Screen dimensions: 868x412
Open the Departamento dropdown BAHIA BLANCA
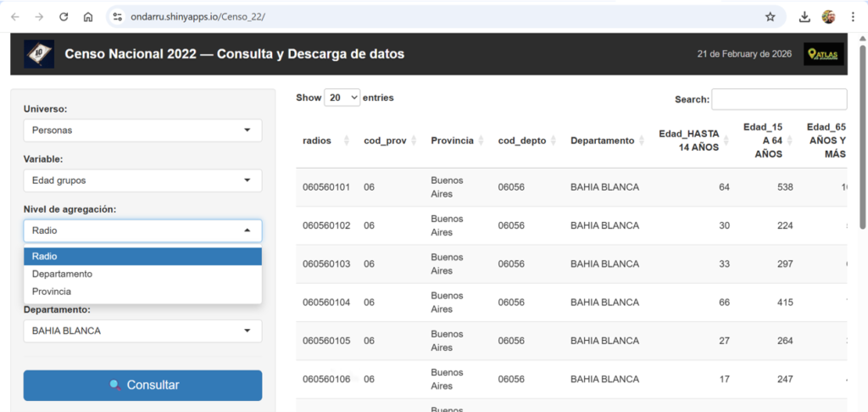pyautogui.click(x=142, y=331)
